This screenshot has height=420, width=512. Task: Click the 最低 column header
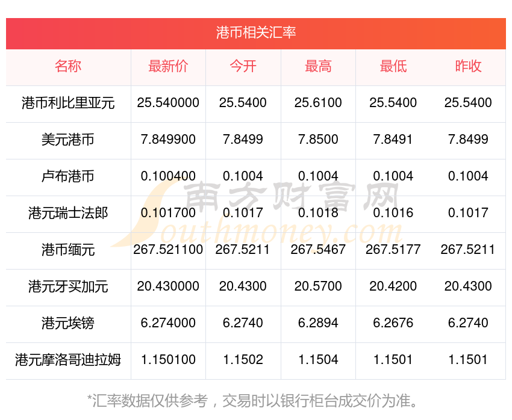(x=393, y=66)
